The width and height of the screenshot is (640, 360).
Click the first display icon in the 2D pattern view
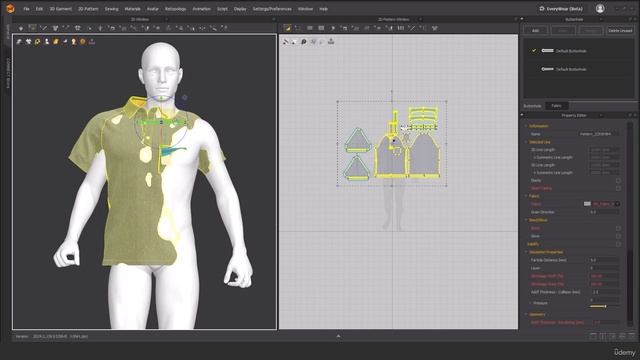tap(286, 42)
